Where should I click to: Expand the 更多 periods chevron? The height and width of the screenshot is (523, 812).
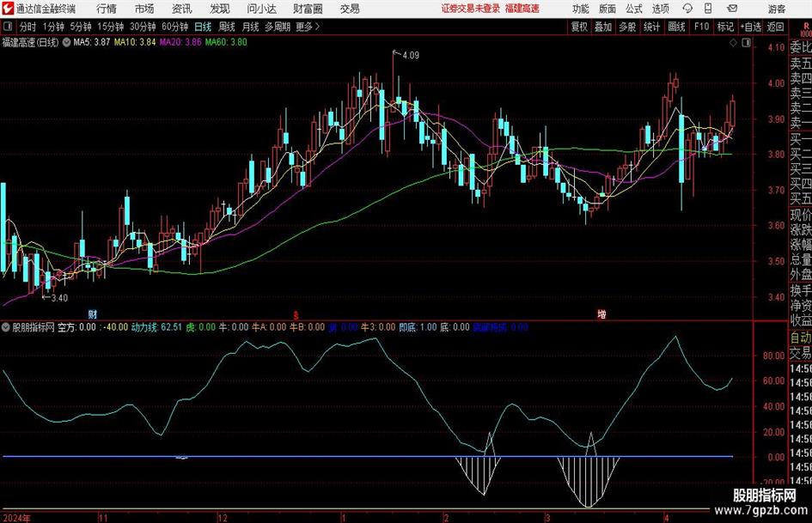(x=317, y=27)
